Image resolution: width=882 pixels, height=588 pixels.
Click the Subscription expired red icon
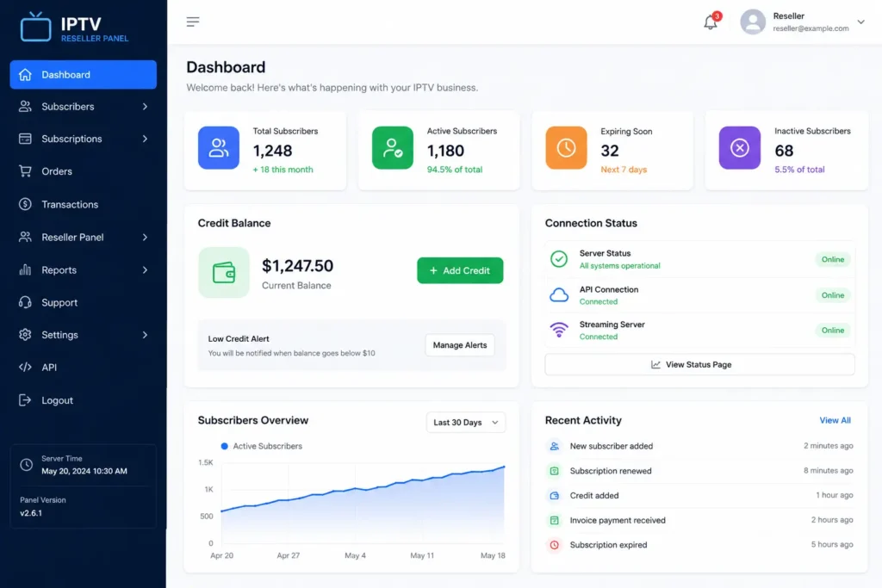pos(554,545)
